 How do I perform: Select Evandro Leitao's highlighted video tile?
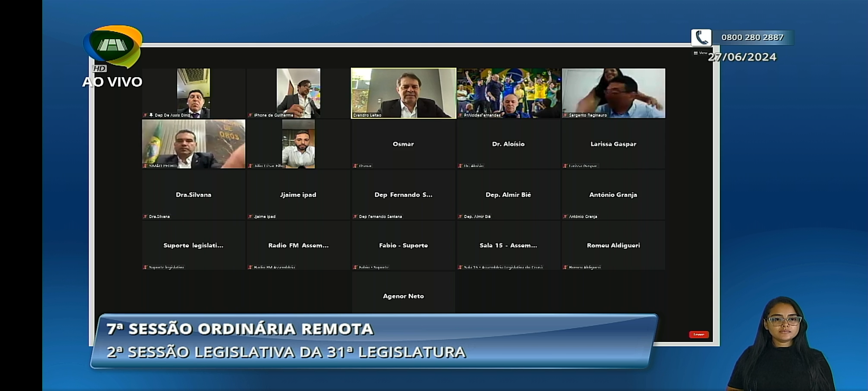[x=403, y=93]
